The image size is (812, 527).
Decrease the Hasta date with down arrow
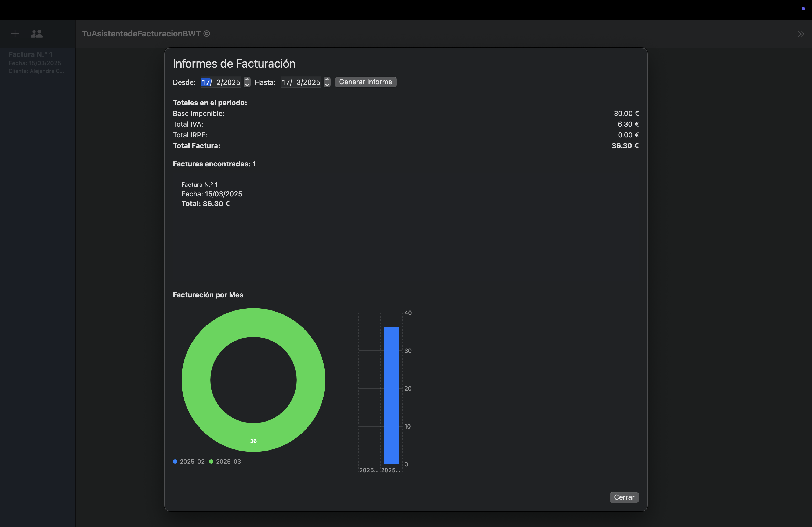[327, 85]
